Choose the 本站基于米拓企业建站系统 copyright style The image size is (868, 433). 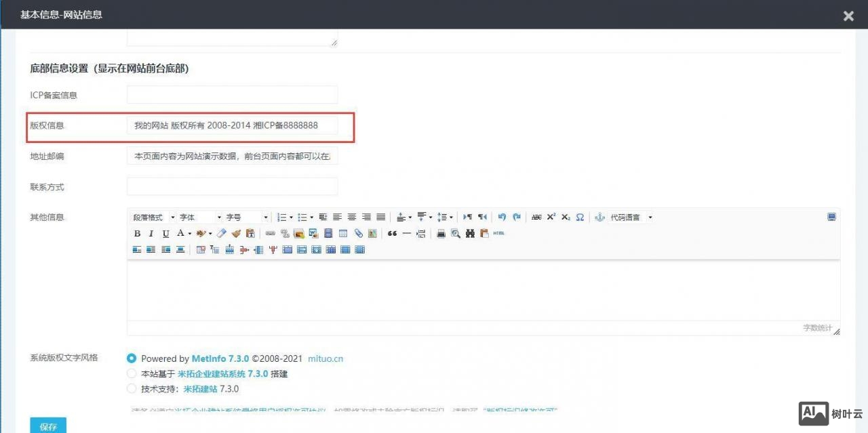(x=132, y=373)
